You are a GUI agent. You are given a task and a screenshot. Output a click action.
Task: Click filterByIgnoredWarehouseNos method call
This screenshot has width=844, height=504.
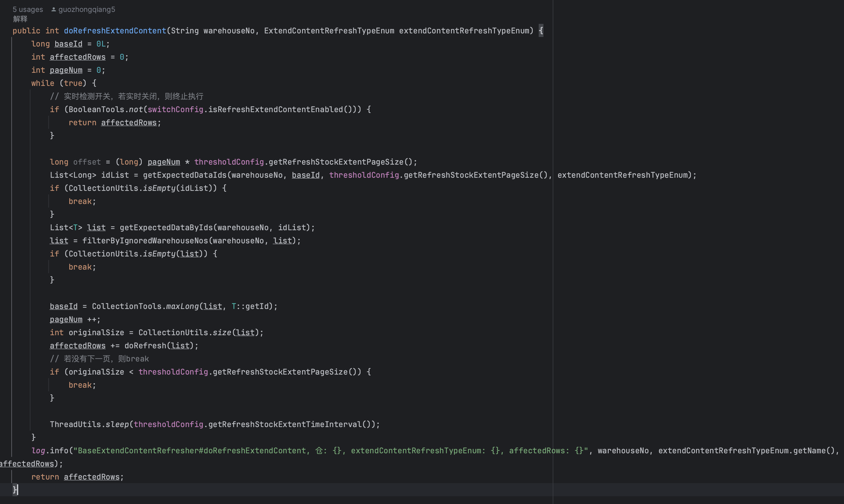click(x=145, y=241)
